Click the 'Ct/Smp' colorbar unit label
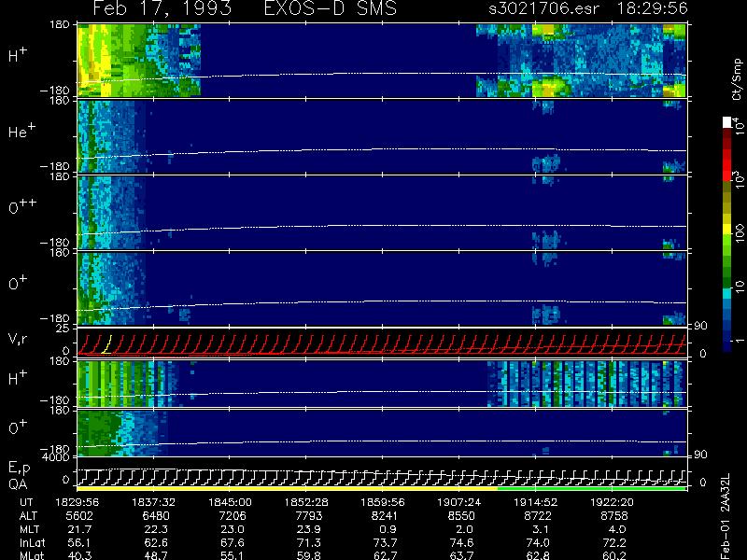This screenshot has height=560, width=747. click(737, 79)
